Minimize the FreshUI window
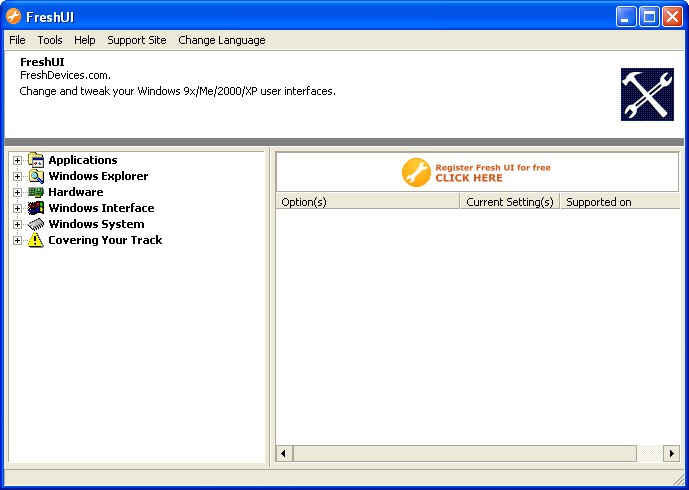Viewport: 689px width, 490px height. (x=625, y=17)
